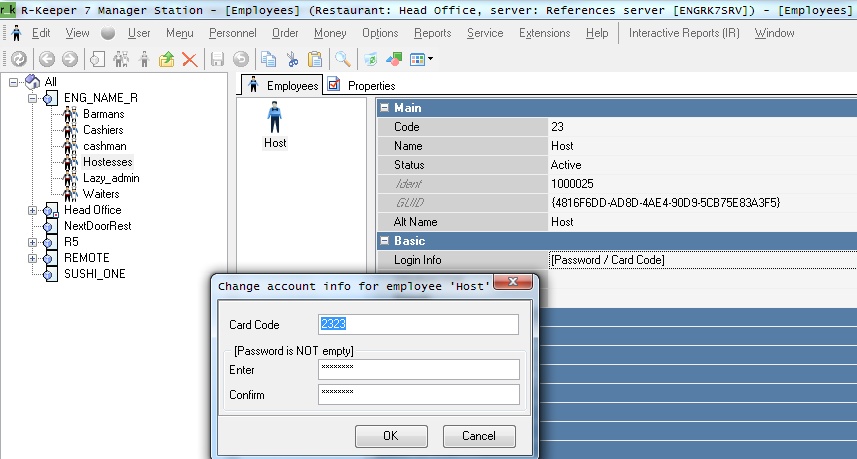Click the refresh icon in the toolbar
The image size is (857, 459).
pyautogui.click(x=19, y=59)
